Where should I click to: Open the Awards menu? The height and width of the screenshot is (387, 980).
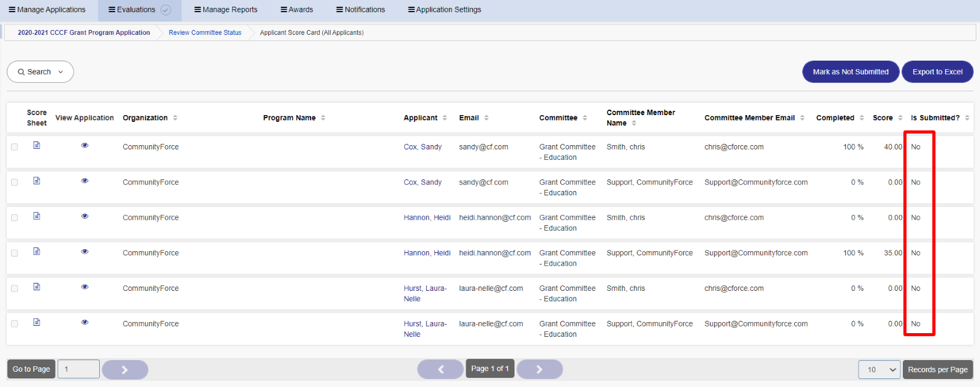pos(297,10)
